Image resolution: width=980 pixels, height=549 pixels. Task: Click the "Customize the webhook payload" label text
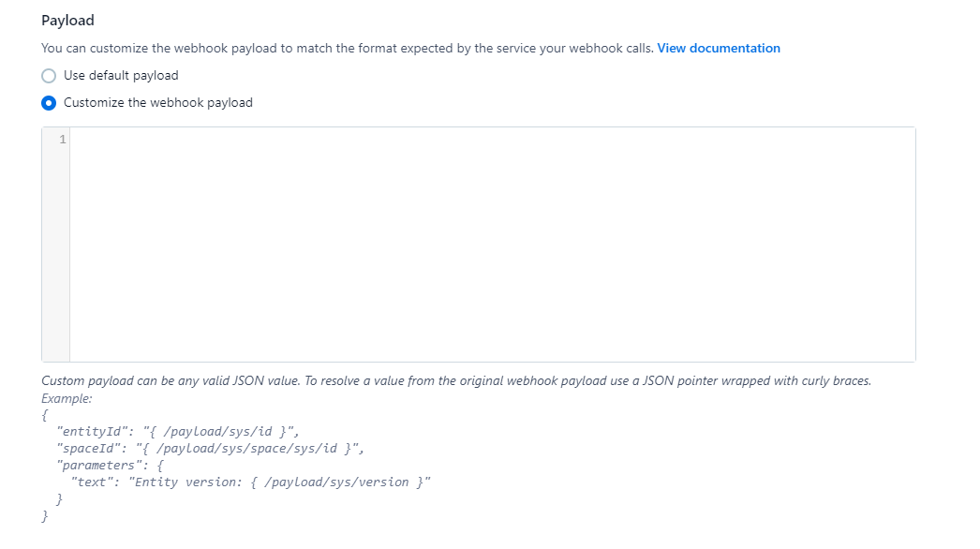click(x=158, y=102)
